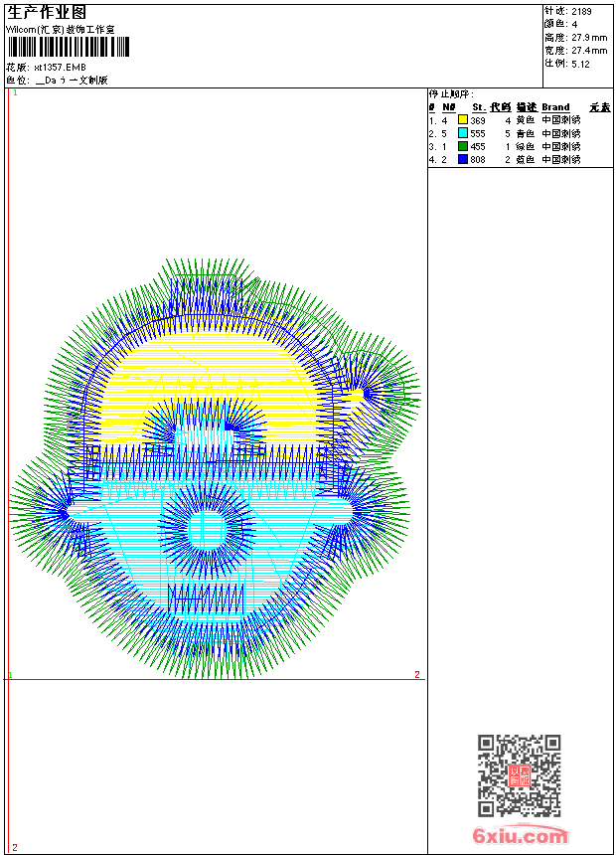Click the Wilcom(汇京) studio name line
The image size is (616, 855).
(x=61, y=30)
